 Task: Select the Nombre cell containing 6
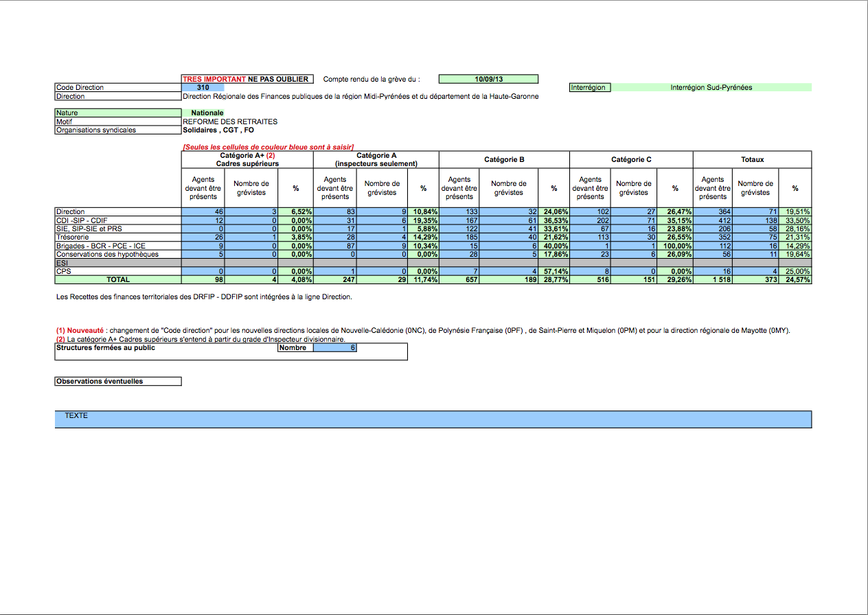click(334, 348)
